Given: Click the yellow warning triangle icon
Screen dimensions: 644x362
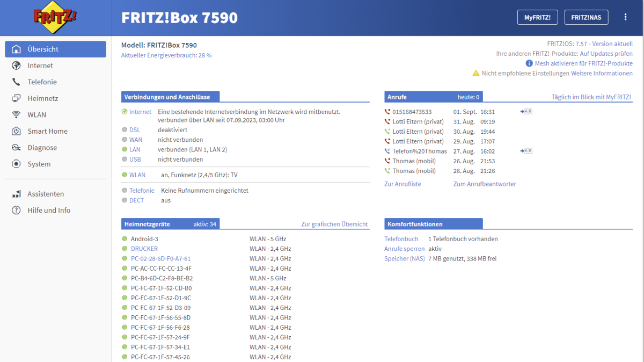Looking at the screenshot, I should pos(476,73).
